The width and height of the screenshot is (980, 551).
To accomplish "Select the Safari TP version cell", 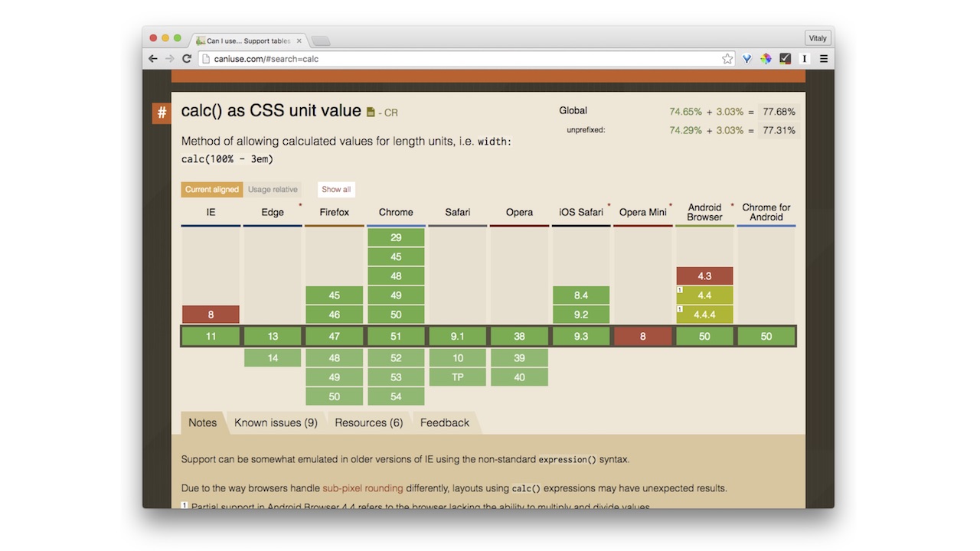I will coord(458,377).
